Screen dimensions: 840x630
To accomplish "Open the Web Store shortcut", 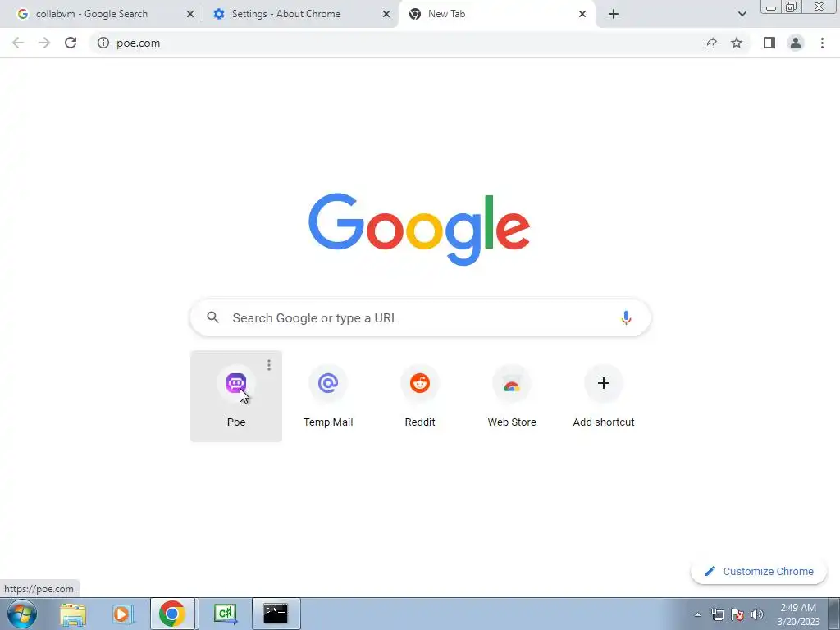I will pos(512,396).
